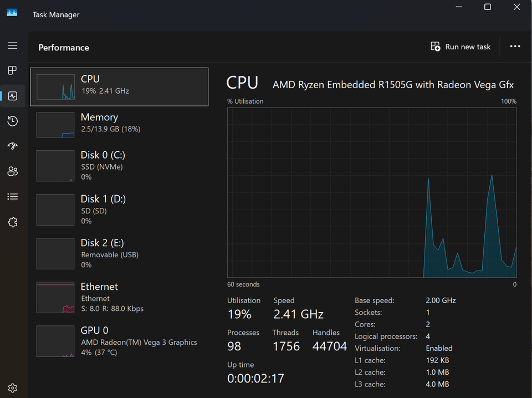The image size is (532, 398).
Task: Open the three-dots more options menu
Action: pyautogui.click(x=515, y=47)
